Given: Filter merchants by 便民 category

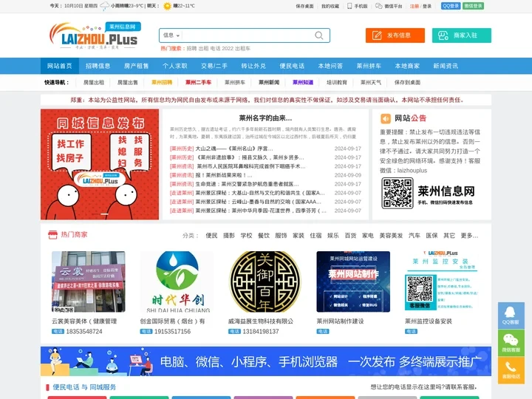Looking at the screenshot, I should coord(211,236).
